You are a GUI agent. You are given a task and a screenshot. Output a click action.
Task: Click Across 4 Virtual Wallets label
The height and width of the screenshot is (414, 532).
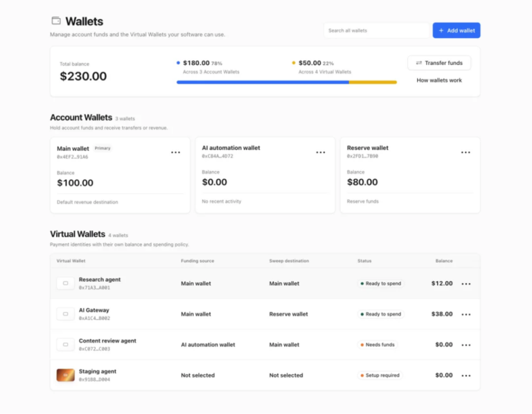[x=325, y=72]
